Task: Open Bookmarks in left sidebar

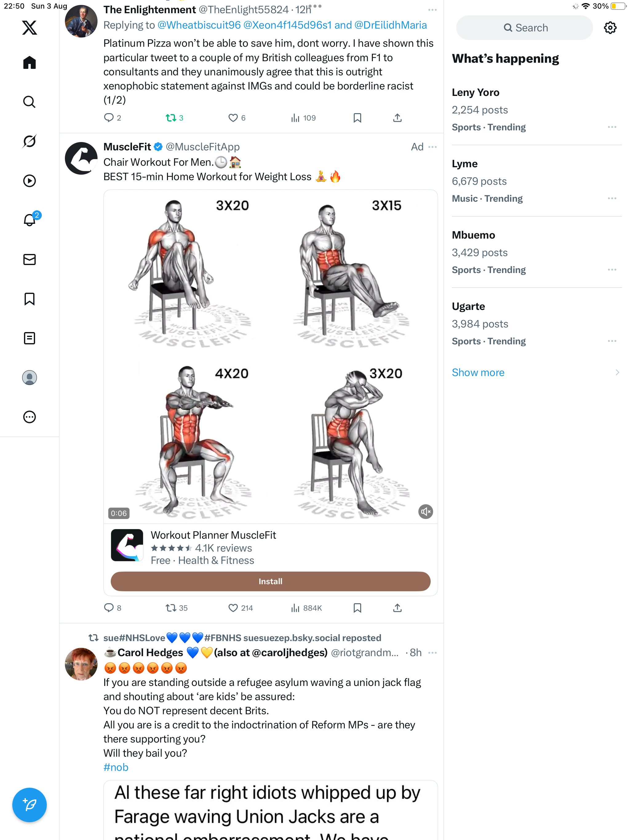Action: pos(29,299)
